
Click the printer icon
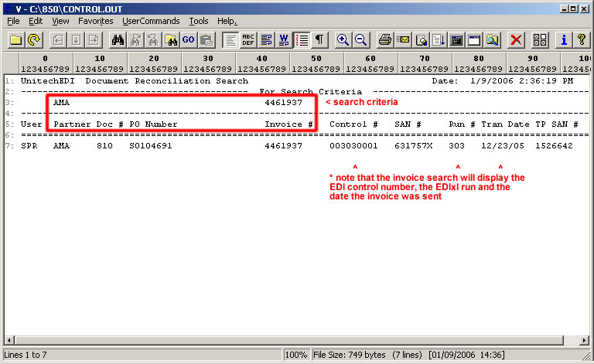[385, 39]
